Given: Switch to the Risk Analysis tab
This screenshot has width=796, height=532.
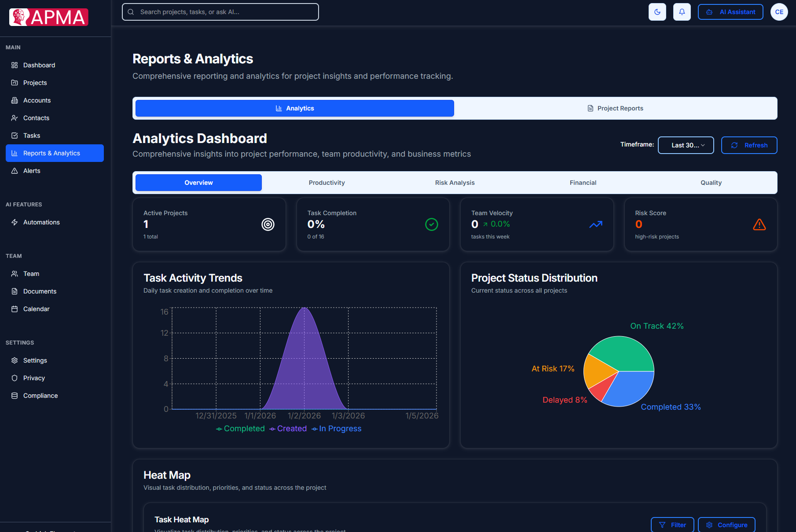Looking at the screenshot, I should coord(455,182).
